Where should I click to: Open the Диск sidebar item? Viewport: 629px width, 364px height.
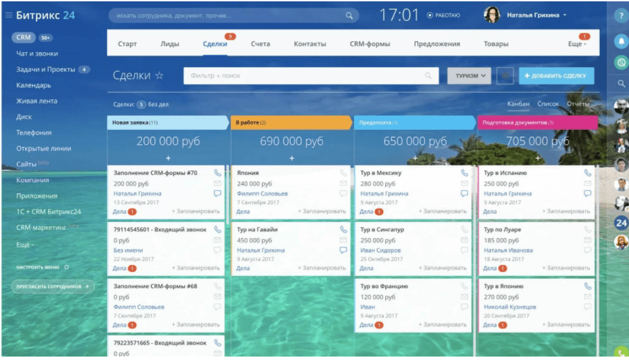[x=24, y=116]
